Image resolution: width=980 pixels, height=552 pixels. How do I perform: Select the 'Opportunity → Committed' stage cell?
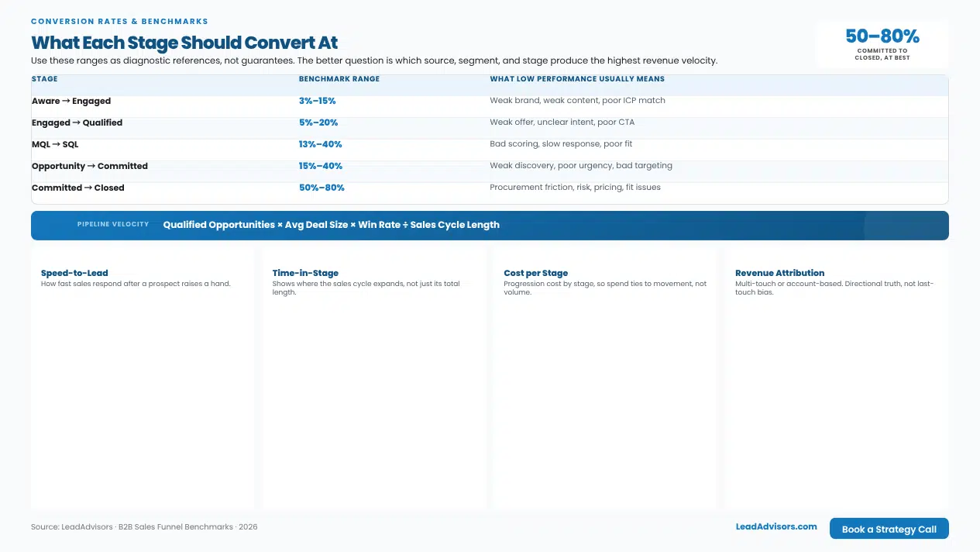pyautogui.click(x=90, y=166)
